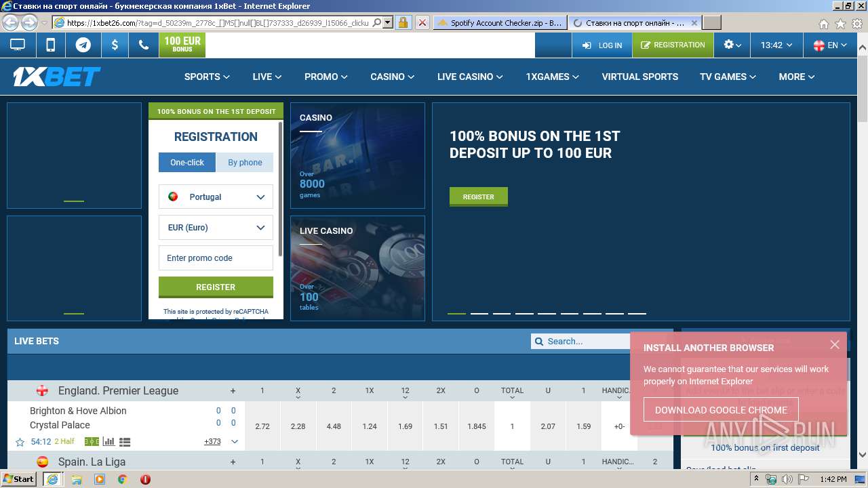The image size is (868, 488).
Task: Open the PROMO menu
Action: pos(325,77)
